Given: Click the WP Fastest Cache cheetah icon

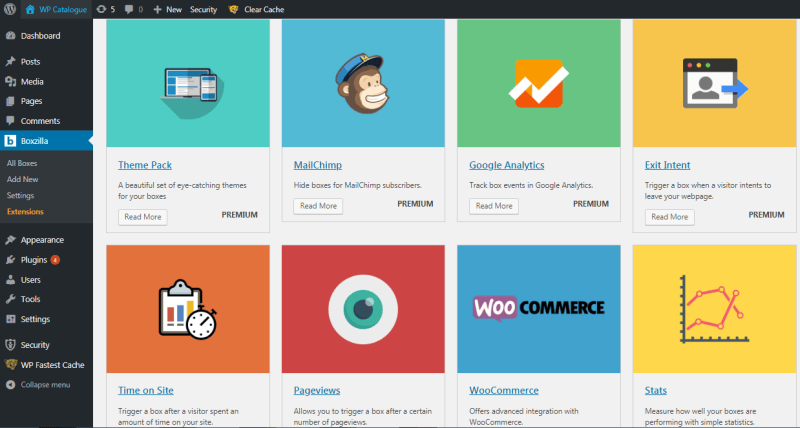Looking at the screenshot, I should [x=10, y=365].
